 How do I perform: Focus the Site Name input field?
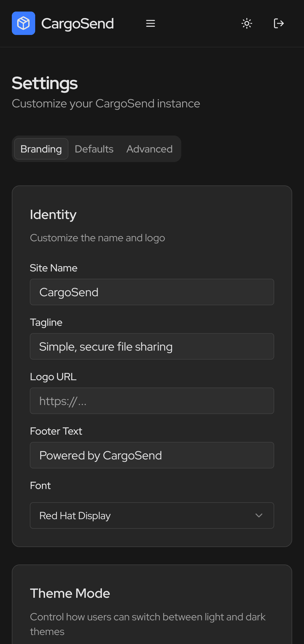tap(152, 292)
